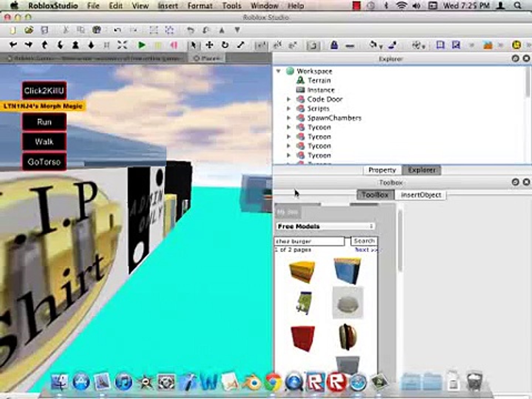Select the red block model thumbnail

(303, 338)
